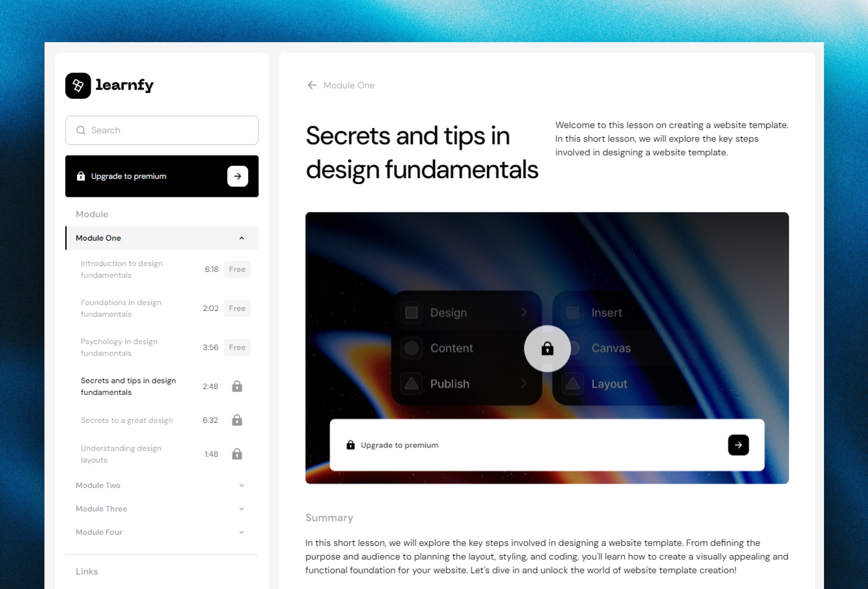Click the search magnifier icon
The height and width of the screenshot is (589, 868).
[x=80, y=130]
